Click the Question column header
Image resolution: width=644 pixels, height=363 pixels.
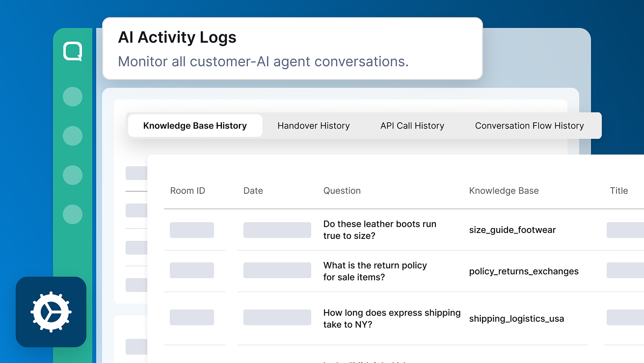tap(342, 191)
